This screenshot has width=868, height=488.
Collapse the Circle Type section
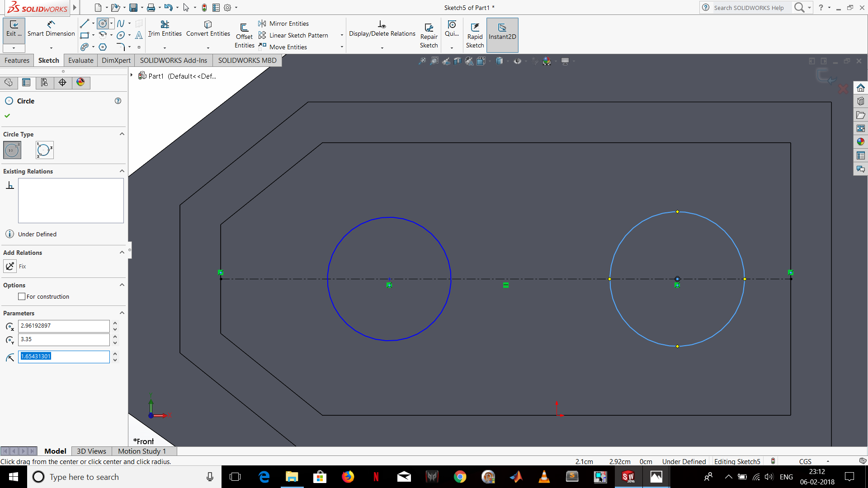pyautogui.click(x=122, y=134)
